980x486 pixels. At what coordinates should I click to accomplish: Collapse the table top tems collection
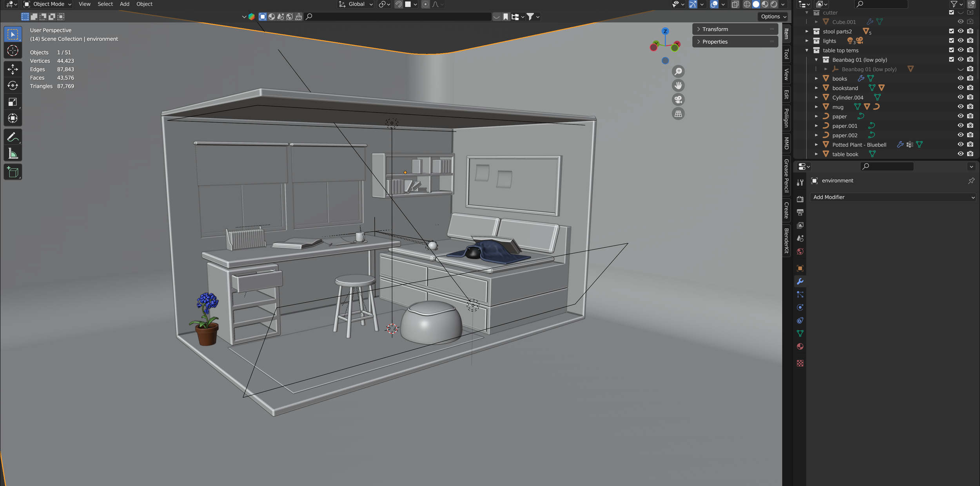(x=807, y=51)
